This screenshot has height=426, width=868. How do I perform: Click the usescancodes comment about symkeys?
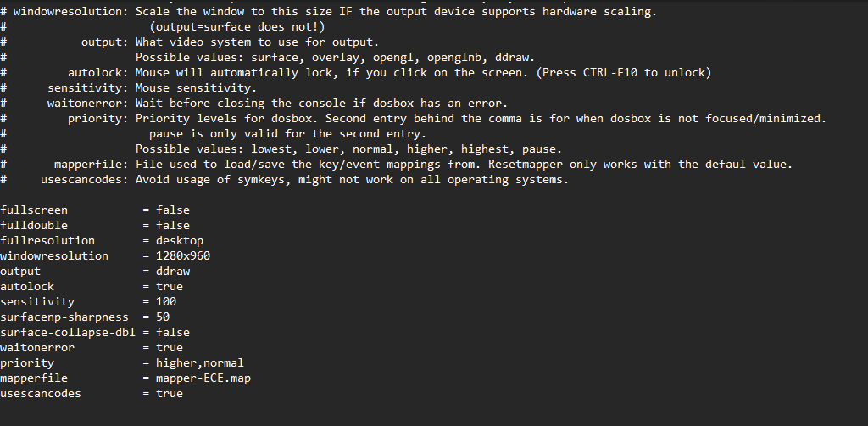pos(285,180)
